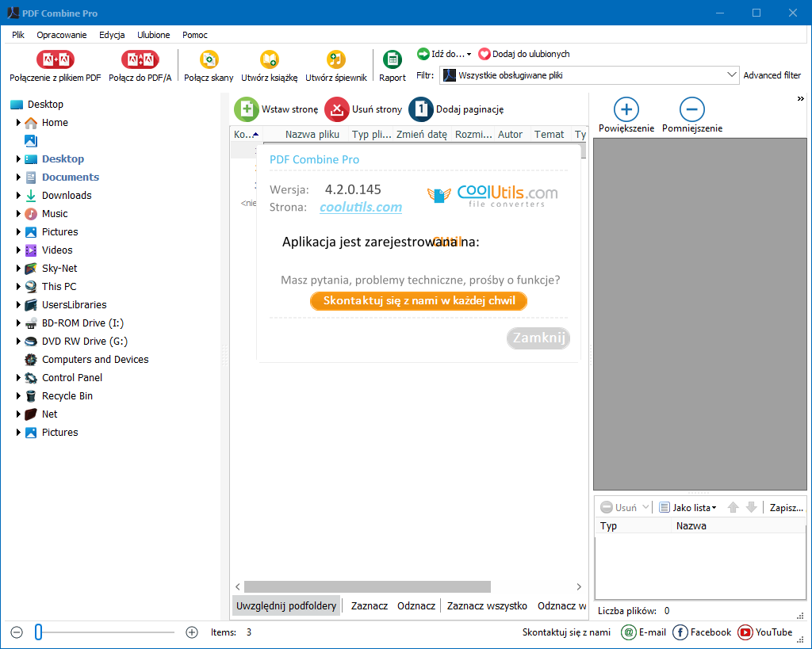Screen dimensions: 812x649
Task: Open the Filtr file type combo box
Action: tap(589, 75)
